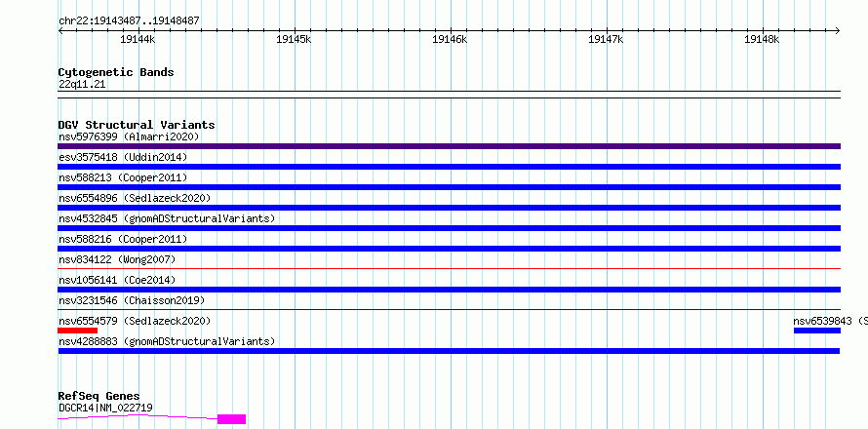Click the Cytogenetic Bands track title
This screenshot has height=429, width=868.
click(116, 72)
